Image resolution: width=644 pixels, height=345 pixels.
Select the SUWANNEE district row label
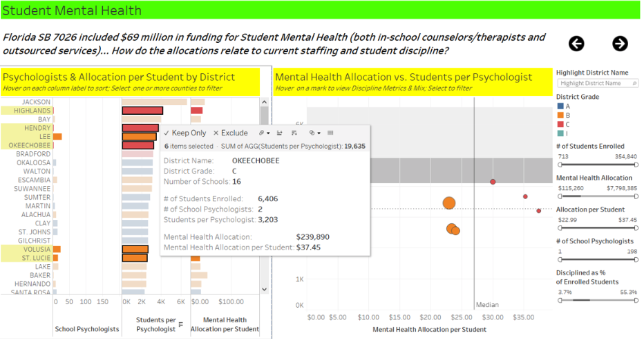(x=32, y=189)
